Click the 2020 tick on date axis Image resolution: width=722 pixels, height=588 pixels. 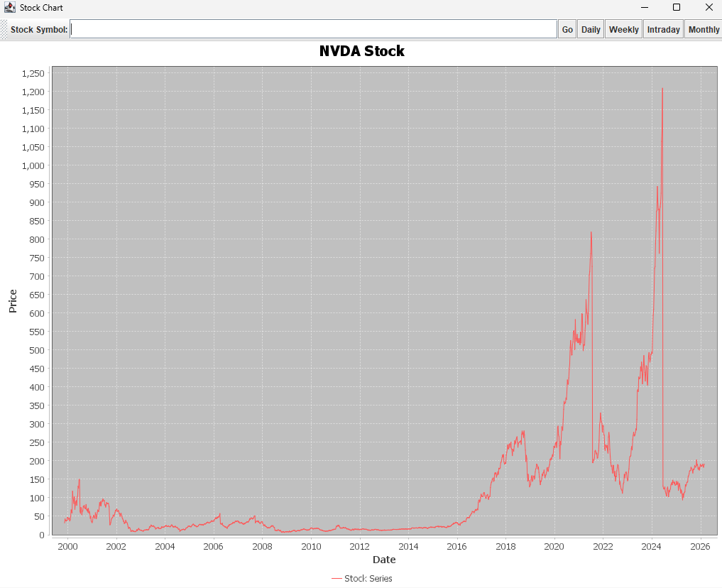point(554,546)
